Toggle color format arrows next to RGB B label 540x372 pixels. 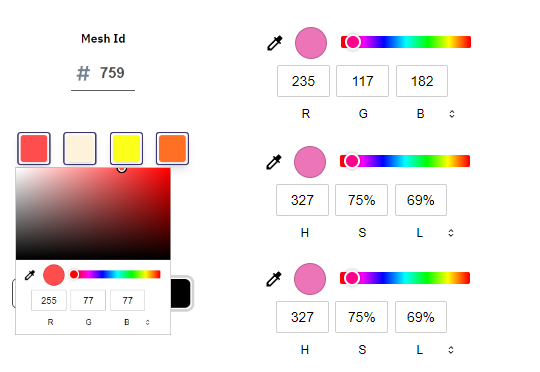pyautogui.click(x=452, y=114)
